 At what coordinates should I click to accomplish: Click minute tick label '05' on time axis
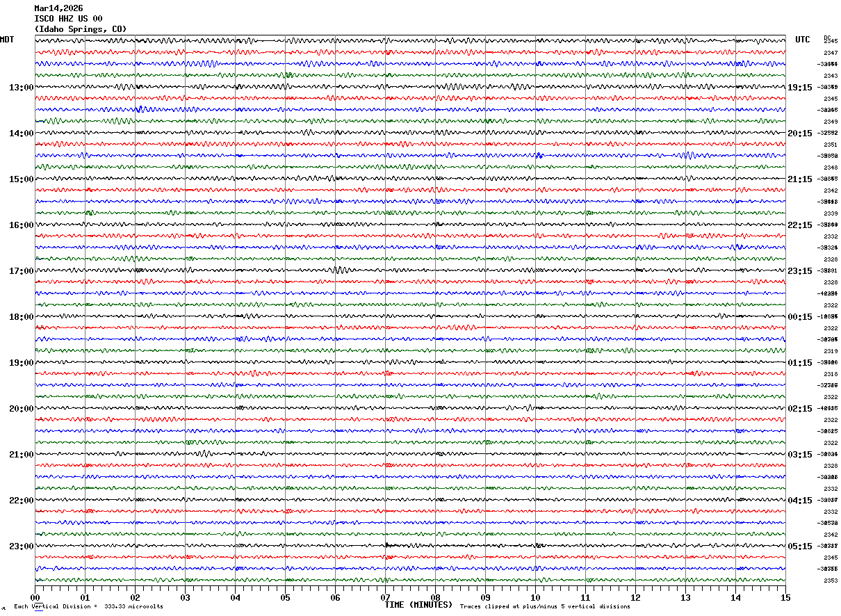tap(285, 597)
